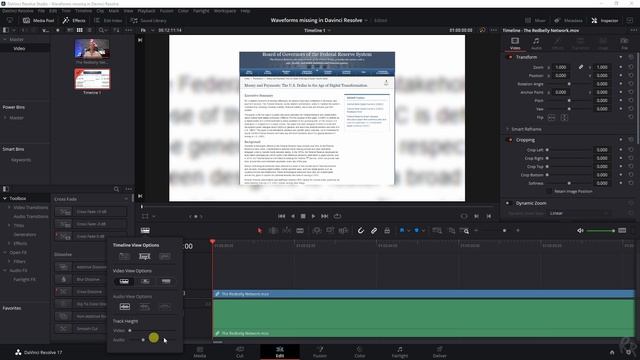
Task: Open the Sound Library panel
Action: pos(149,20)
